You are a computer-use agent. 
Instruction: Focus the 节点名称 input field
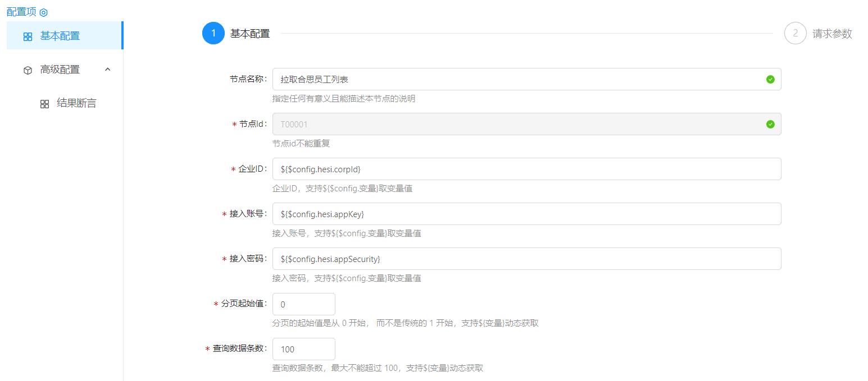[x=517, y=79]
